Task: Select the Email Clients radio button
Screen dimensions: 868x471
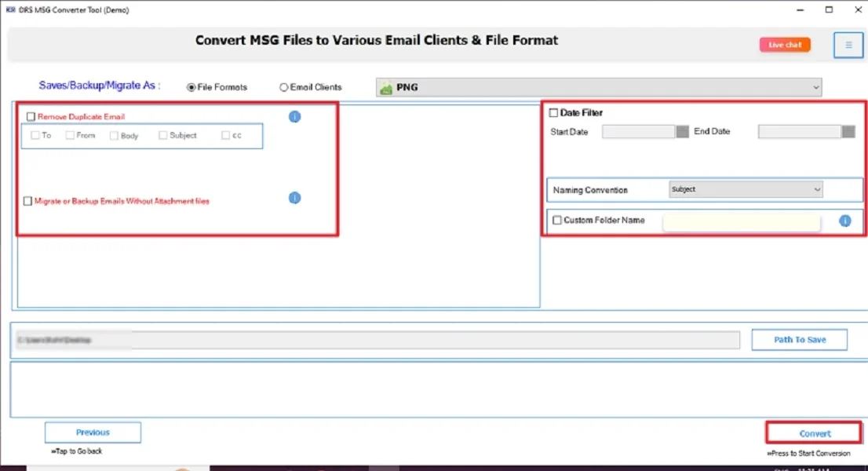Action: pos(283,87)
